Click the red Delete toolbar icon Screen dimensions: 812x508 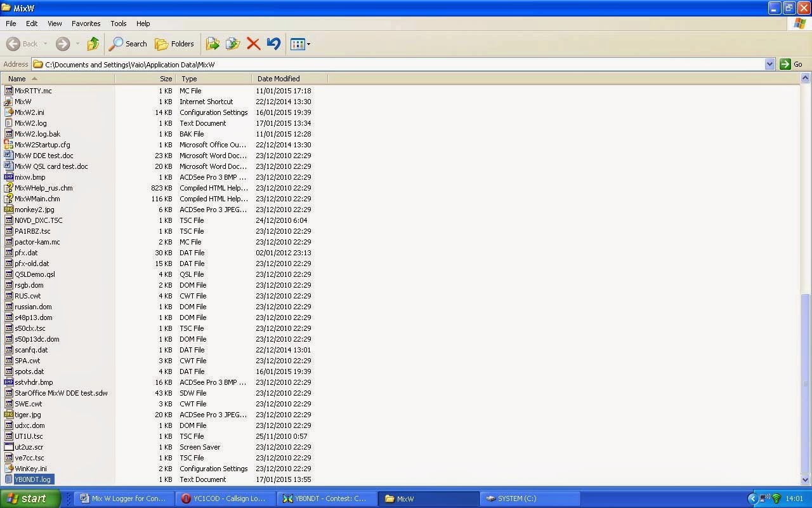pyautogui.click(x=253, y=44)
